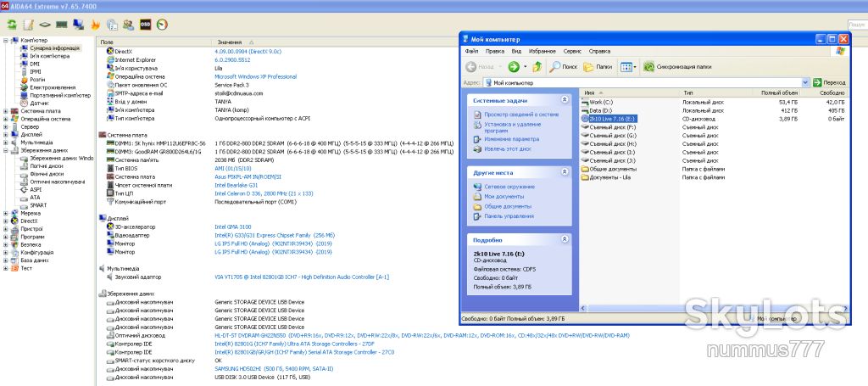The height and width of the screenshot is (386, 868).
Task: Expand the Мережа tree node
Action: coord(6,213)
